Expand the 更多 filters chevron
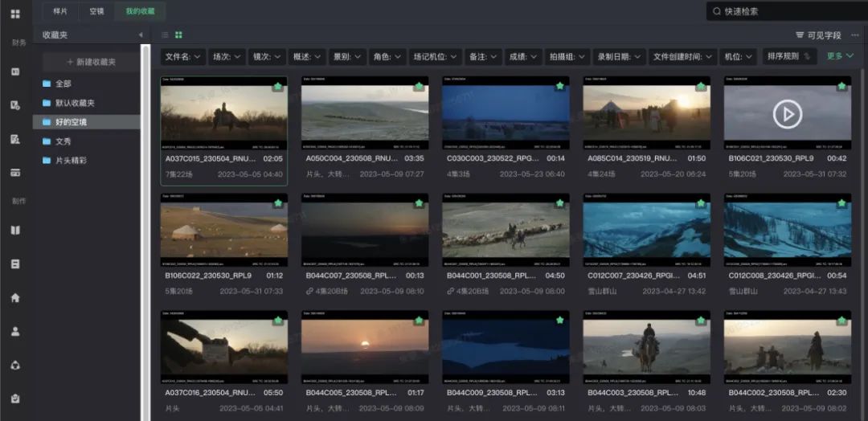 coord(841,56)
